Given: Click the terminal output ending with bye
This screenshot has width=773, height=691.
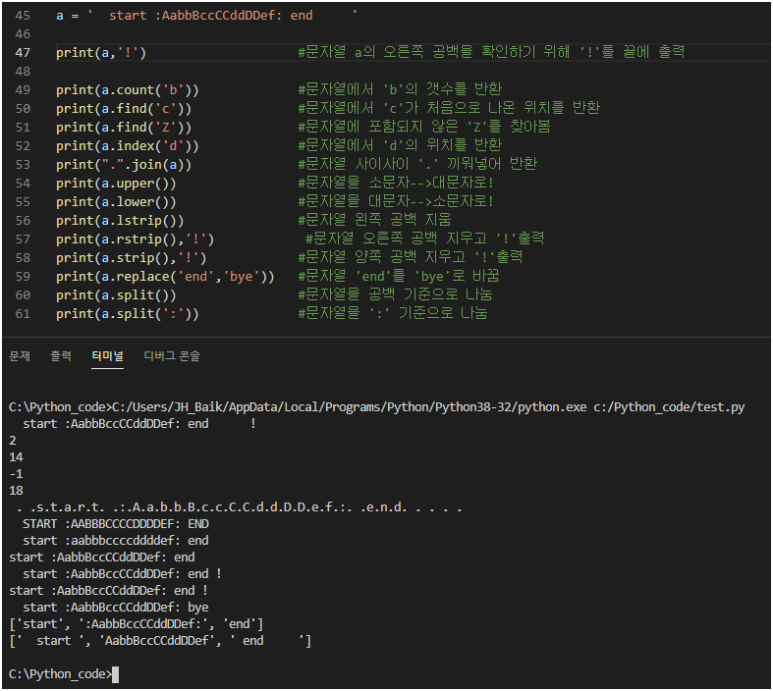Looking at the screenshot, I should (115, 607).
